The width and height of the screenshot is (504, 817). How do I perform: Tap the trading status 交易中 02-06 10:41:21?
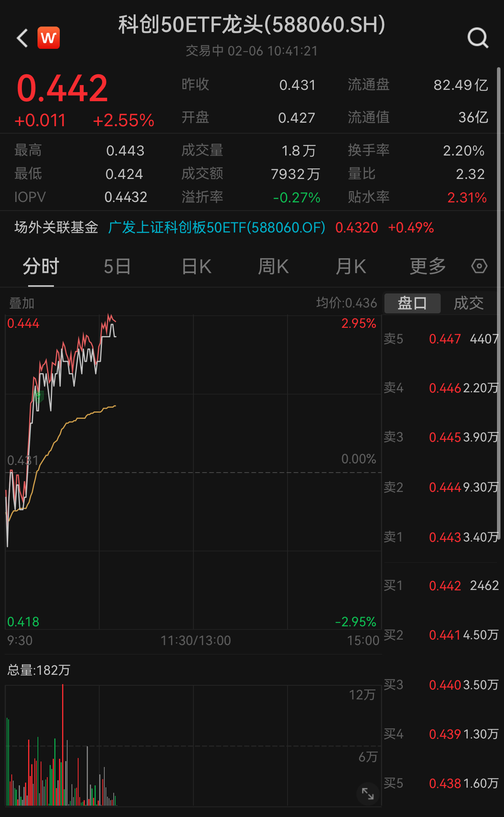[252, 51]
